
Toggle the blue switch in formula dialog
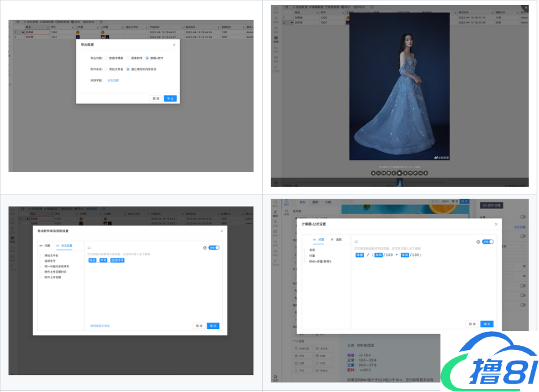487,242
